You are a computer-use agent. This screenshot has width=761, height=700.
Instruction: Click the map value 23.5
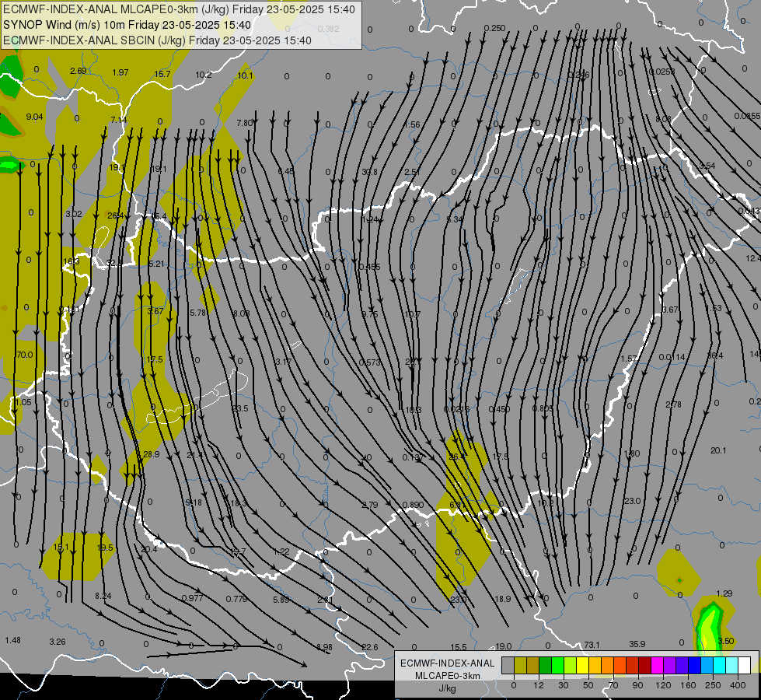(x=240, y=408)
